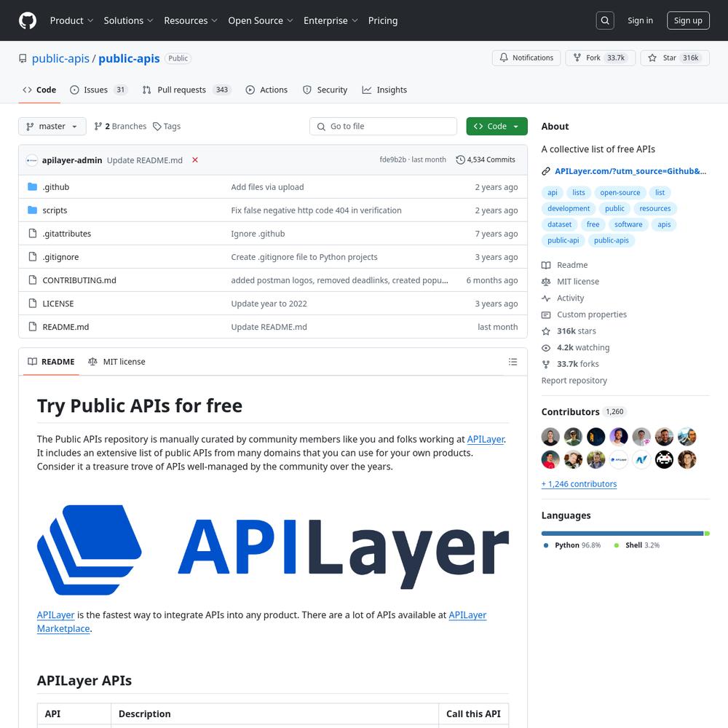
Task: Click the fde9b2b commit hash
Action: click(x=393, y=159)
